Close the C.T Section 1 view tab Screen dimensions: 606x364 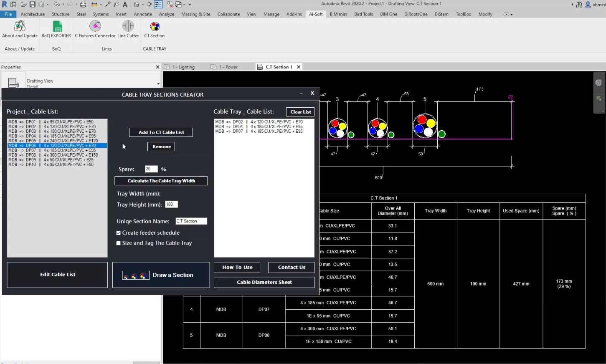299,67
